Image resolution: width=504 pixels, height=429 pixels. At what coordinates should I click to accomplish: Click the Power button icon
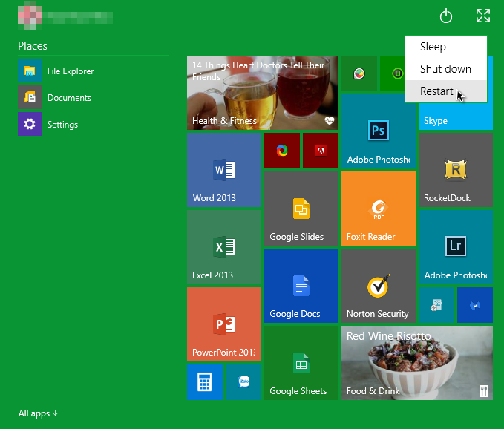pyautogui.click(x=446, y=16)
